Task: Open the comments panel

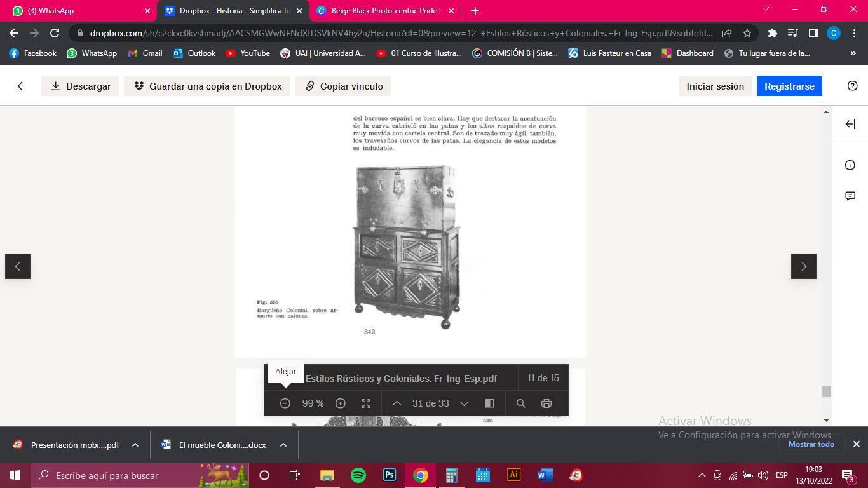Action: [x=850, y=196]
